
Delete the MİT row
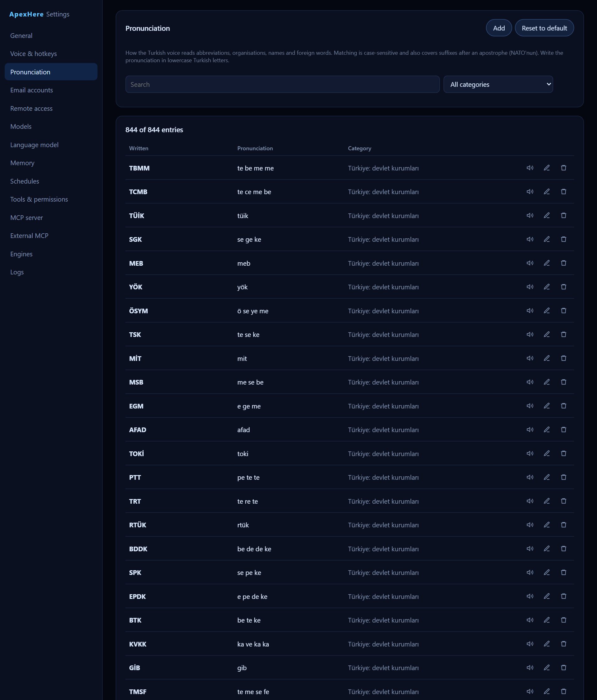pyautogui.click(x=563, y=358)
